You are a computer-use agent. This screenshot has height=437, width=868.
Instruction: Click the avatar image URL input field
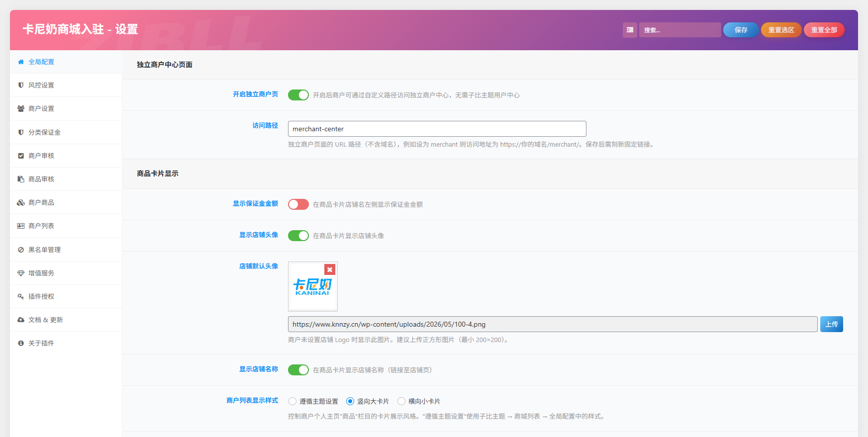[x=553, y=324]
